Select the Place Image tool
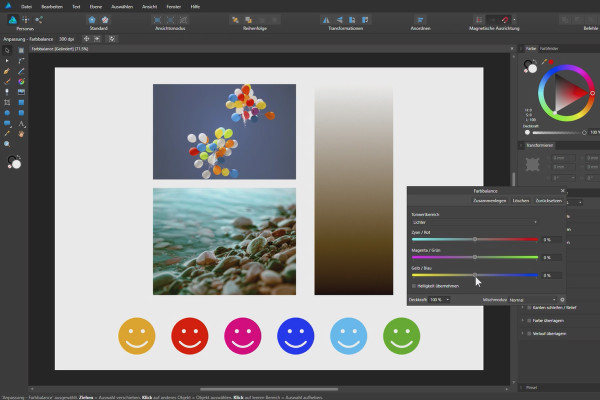Screen dimensions: 600x400 click(21, 92)
